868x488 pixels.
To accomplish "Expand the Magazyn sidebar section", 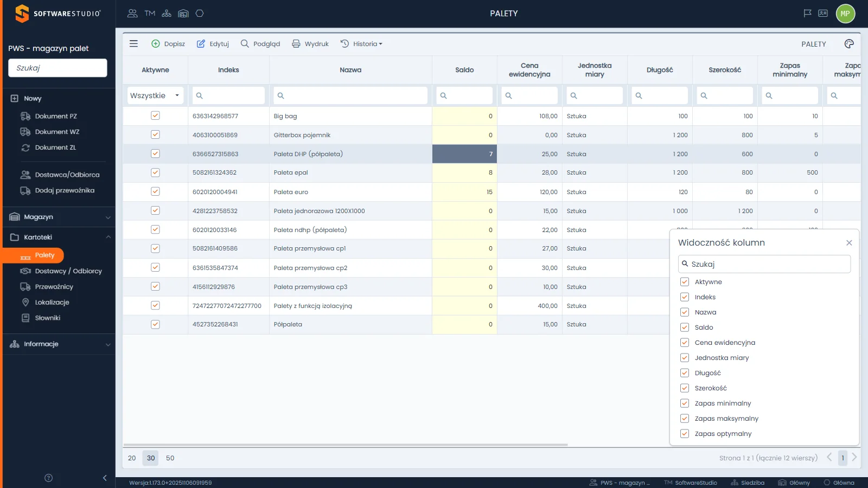I will tap(59, 217).
